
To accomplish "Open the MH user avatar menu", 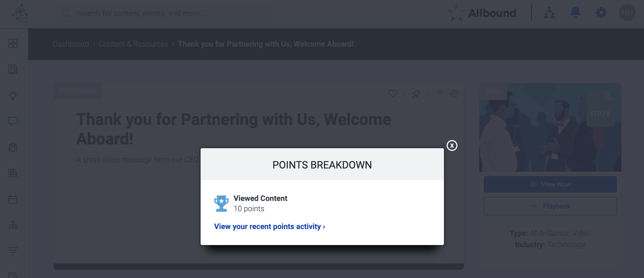I will (627, 13).
